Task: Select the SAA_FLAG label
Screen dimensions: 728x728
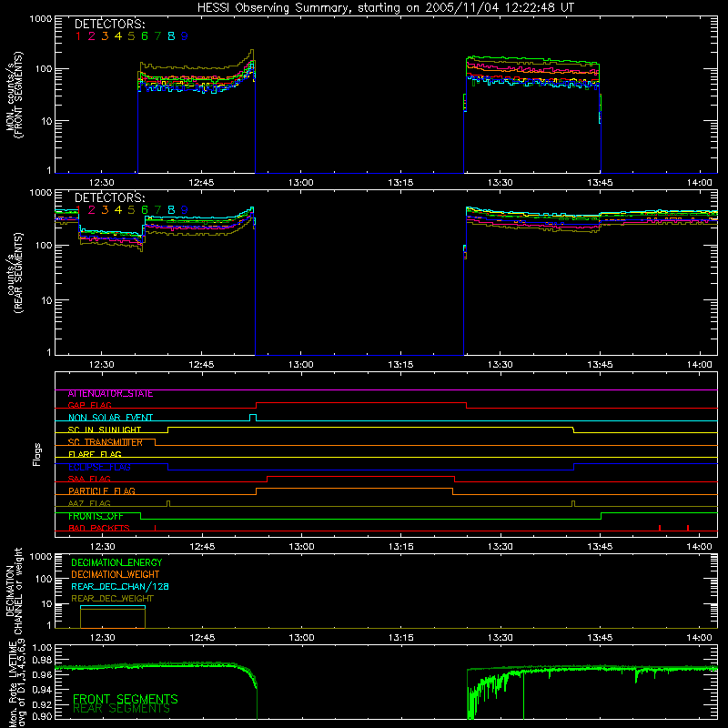Action: (89, 480)
